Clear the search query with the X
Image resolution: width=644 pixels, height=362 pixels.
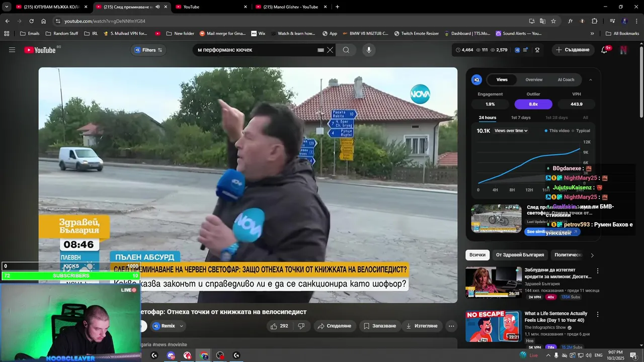pyautogui.click(x=330, y=50)
